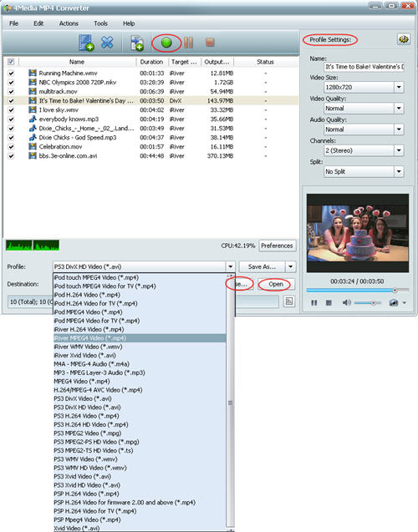418x532 pixels.
Task: Uncheck NBC Olympics 2008 720P.mkv checkbox
Action: (11, 83)
